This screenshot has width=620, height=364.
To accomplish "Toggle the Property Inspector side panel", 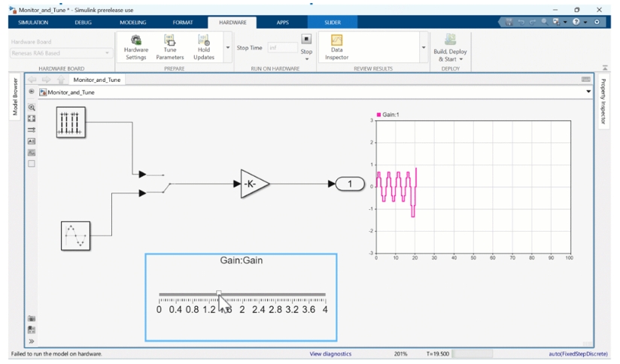I will [x=603, y=101].
